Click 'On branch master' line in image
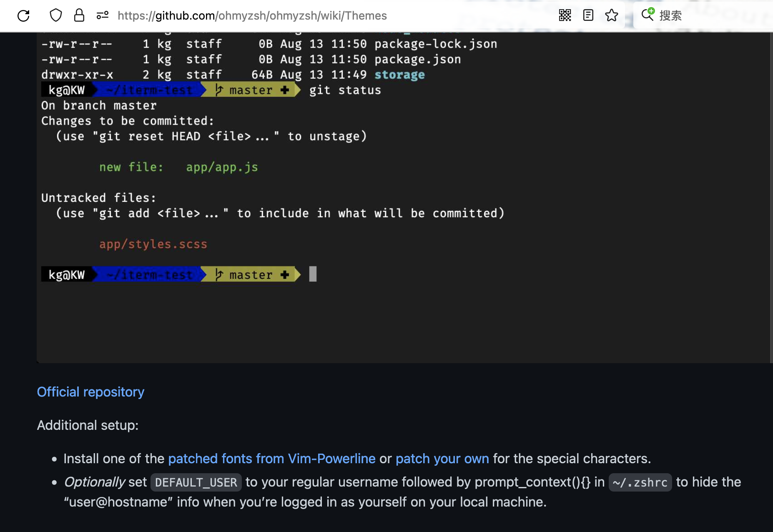773x532 pixels. [x=99, y=106]
